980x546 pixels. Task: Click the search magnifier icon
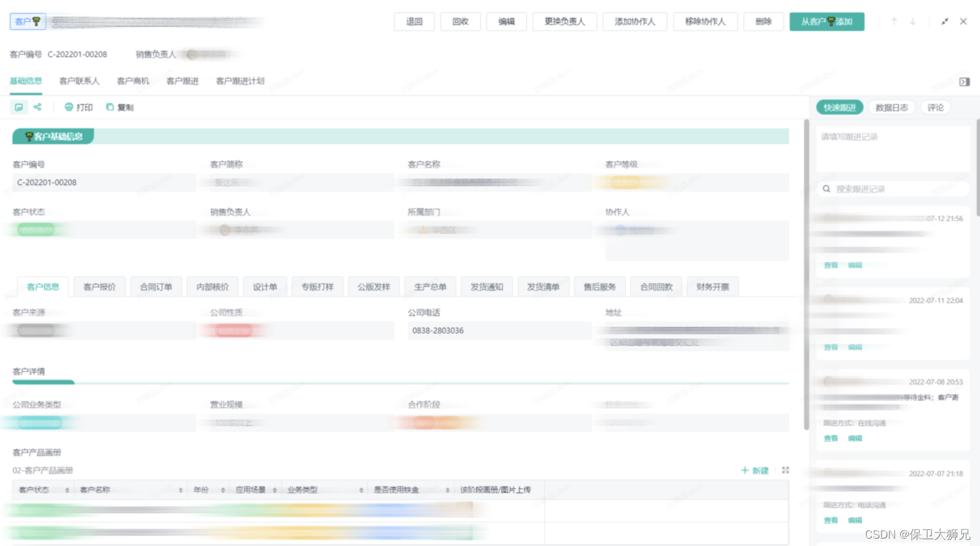pyautogui.click(x=827, y=189)
